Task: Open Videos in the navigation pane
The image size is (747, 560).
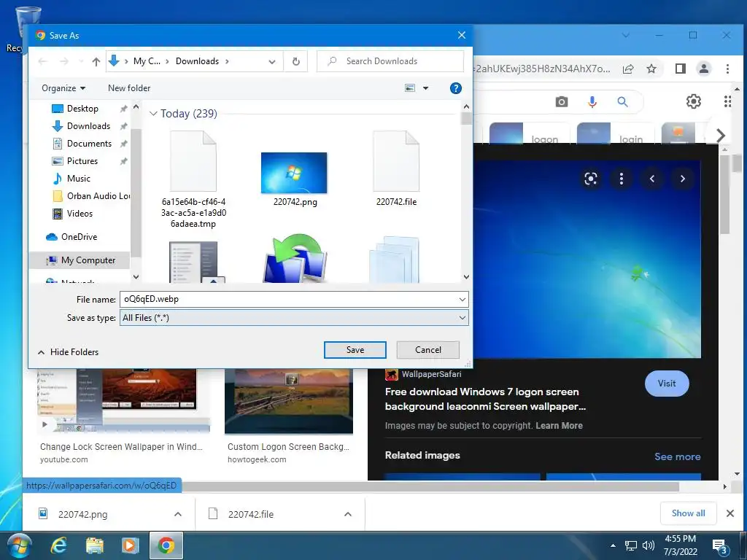Action: coord(79,214)
